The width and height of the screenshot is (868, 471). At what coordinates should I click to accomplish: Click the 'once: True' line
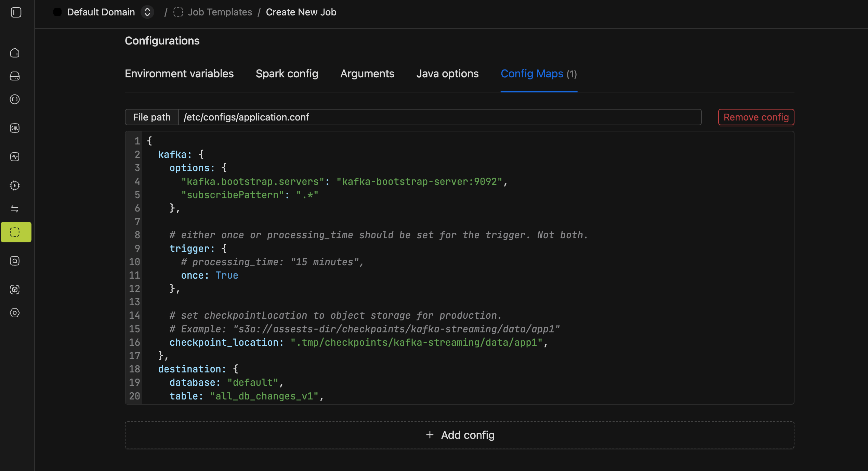point(210,275)
